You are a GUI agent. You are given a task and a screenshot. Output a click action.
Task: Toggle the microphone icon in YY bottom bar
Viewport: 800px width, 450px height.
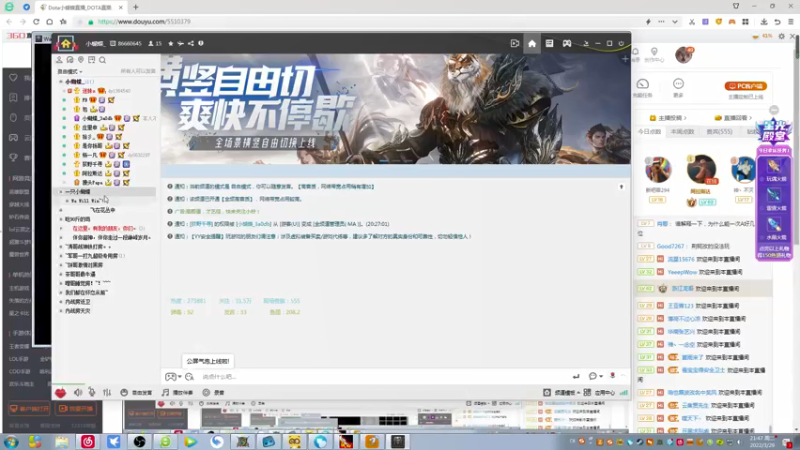[92, 392]
